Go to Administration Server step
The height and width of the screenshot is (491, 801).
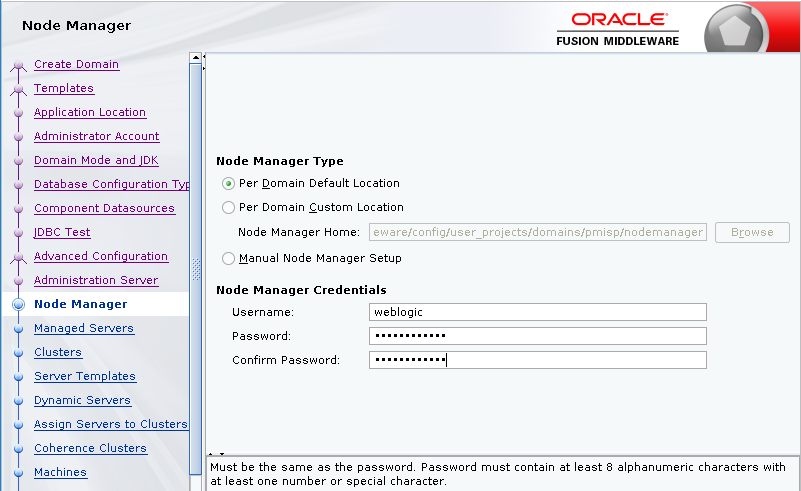96,281
